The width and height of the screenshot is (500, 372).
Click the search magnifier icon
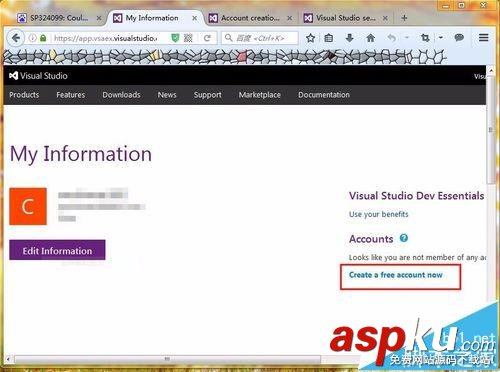click(229, 38)
